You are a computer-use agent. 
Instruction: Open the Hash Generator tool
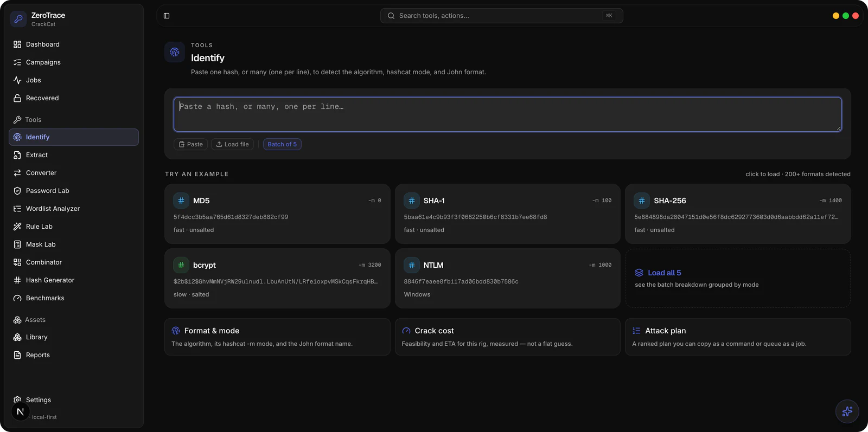click(74, 280)
